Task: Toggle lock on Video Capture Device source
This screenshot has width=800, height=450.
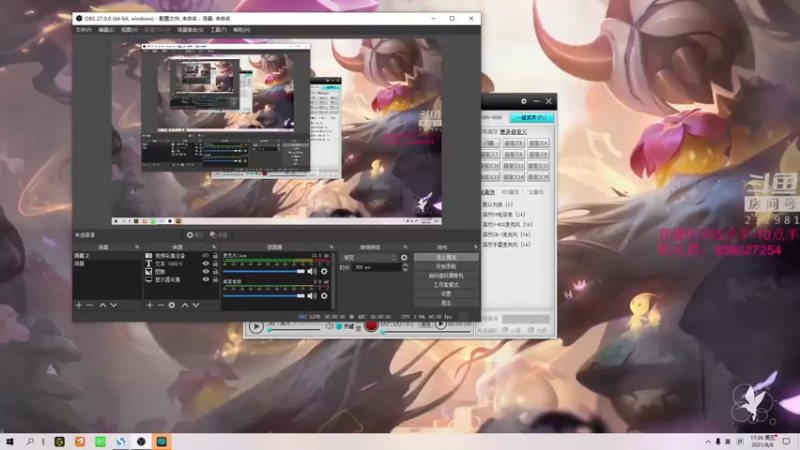Action: tap(215, 256)
